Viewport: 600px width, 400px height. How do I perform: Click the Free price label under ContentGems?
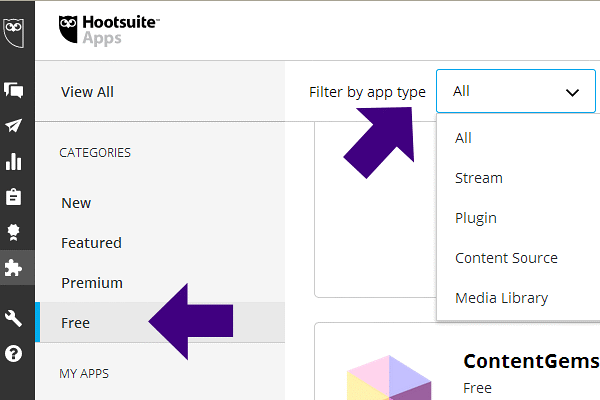pos(478,388)
